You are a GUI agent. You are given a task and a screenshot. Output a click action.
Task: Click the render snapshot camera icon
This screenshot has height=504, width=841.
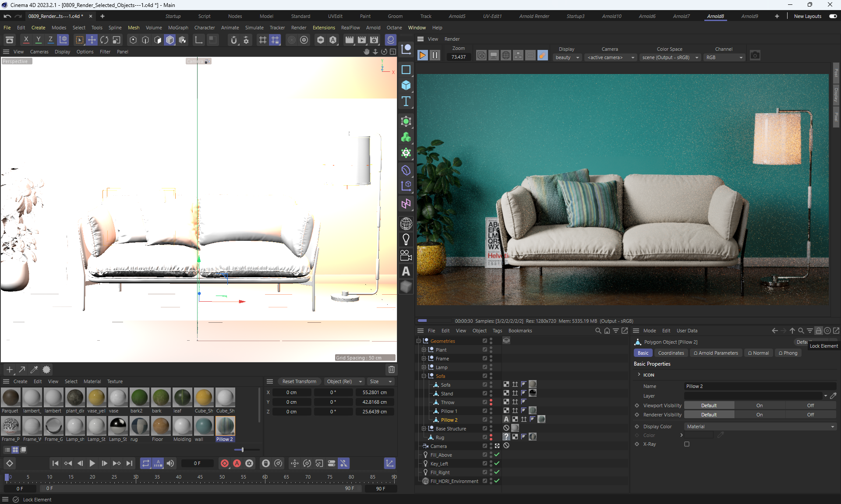[x=755, y=56]
